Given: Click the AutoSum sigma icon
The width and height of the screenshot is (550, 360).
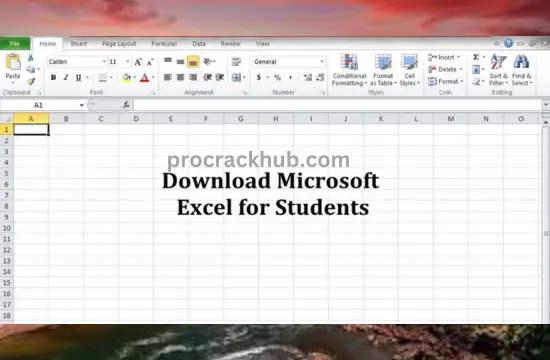Looking at the screenshot, I should 476,57.
